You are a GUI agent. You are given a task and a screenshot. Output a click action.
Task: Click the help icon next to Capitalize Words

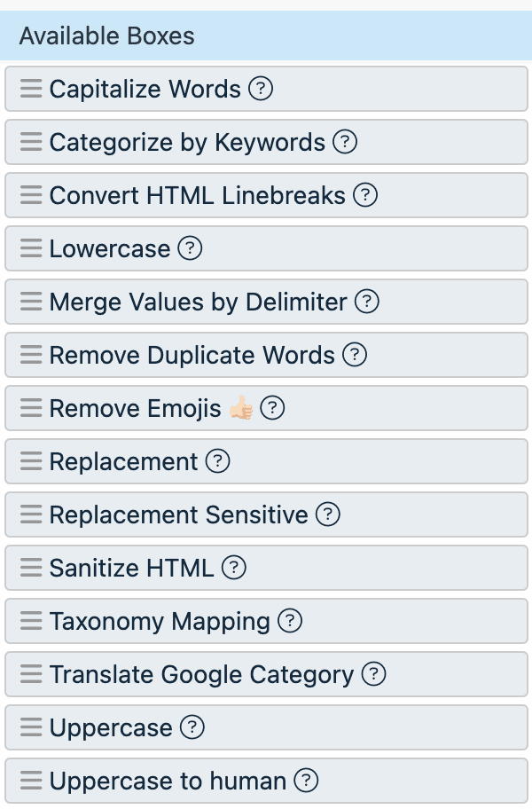point(261,89)
